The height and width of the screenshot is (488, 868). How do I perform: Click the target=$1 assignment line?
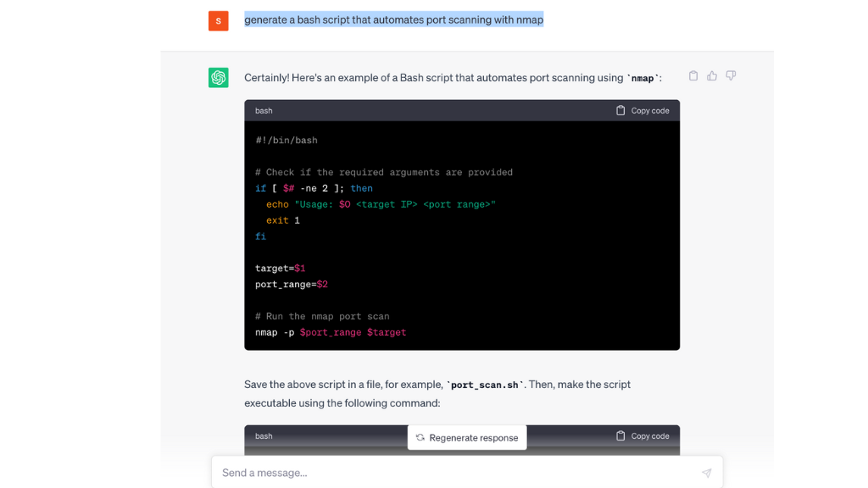280,269
